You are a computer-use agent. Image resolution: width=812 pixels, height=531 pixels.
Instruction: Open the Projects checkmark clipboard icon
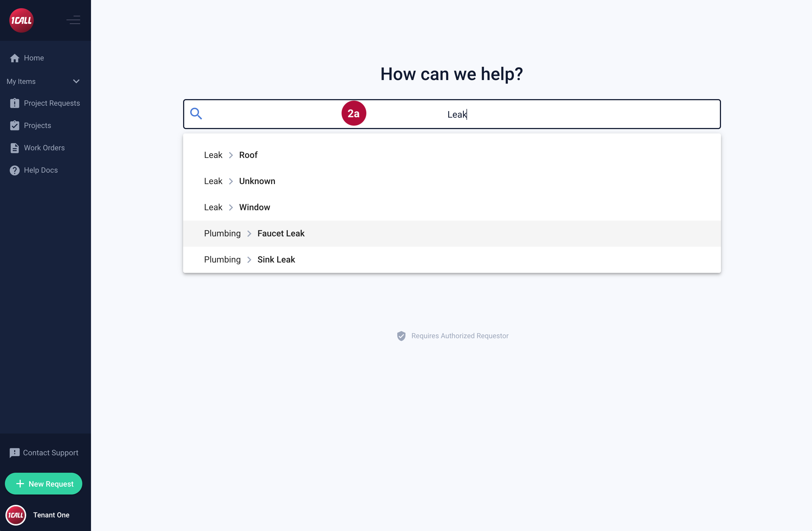(x=15, y=126)
